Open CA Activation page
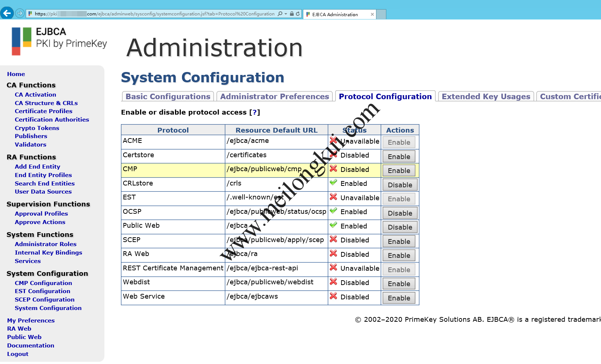Screen dimensions: 601x364 pos(35,94)
